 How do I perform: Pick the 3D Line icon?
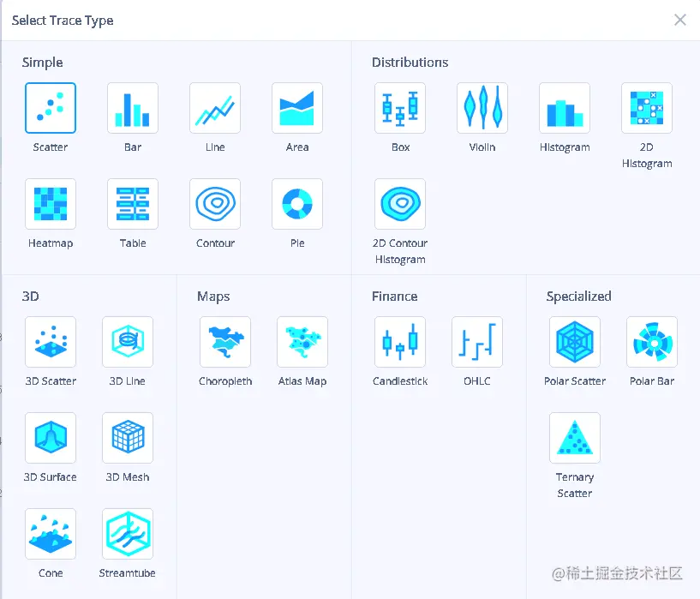pyautogui.click(x=127, y=342)
